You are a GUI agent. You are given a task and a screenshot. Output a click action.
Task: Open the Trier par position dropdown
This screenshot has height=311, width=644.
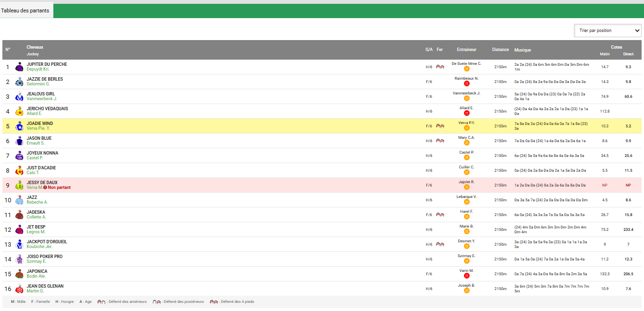(x=607, y=31)
